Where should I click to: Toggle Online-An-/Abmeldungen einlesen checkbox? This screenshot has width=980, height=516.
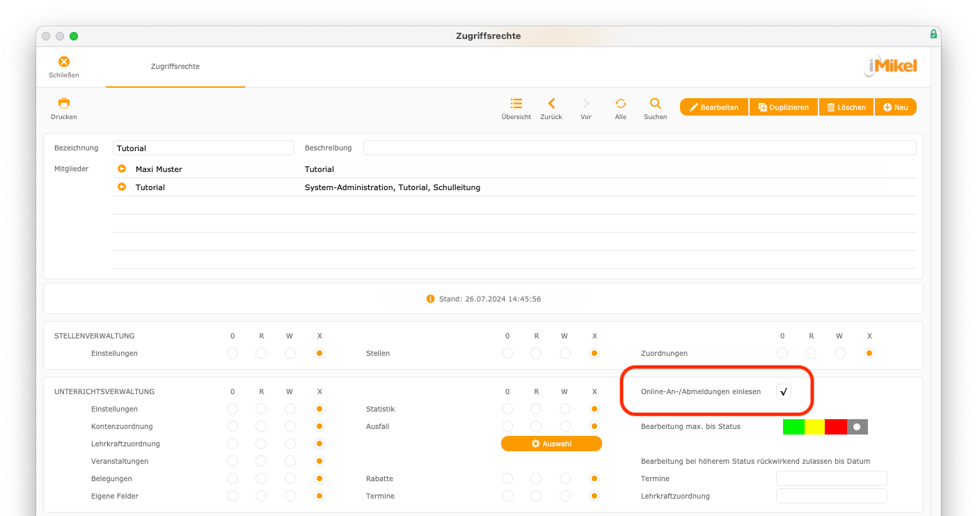pyautogui.click(x=784, y=391)
